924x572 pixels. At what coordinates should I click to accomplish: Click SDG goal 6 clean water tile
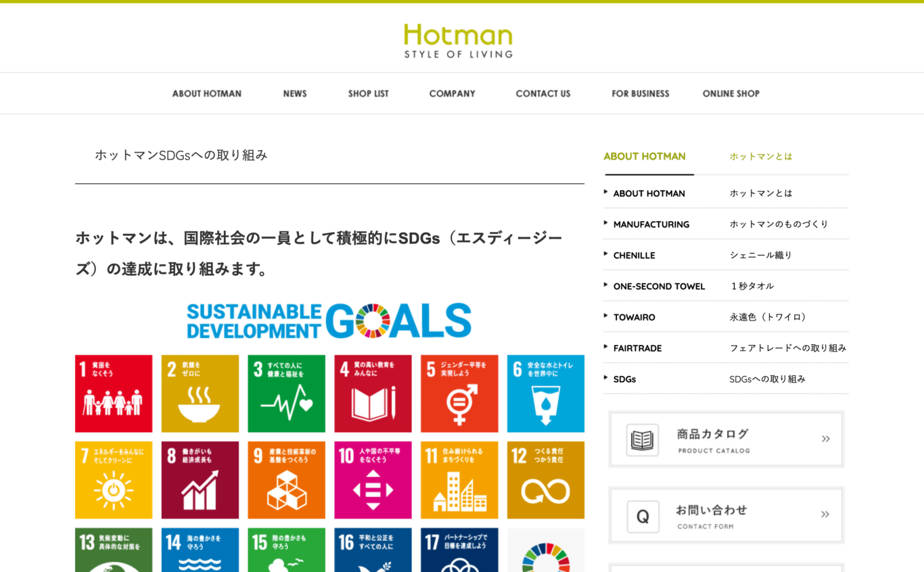click(x=546, y=394)
